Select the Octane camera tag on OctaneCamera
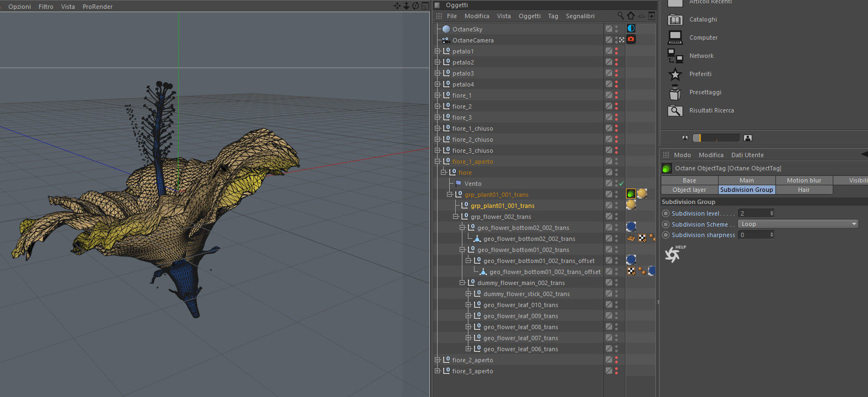868x397 pixels. tap(631, 39)
